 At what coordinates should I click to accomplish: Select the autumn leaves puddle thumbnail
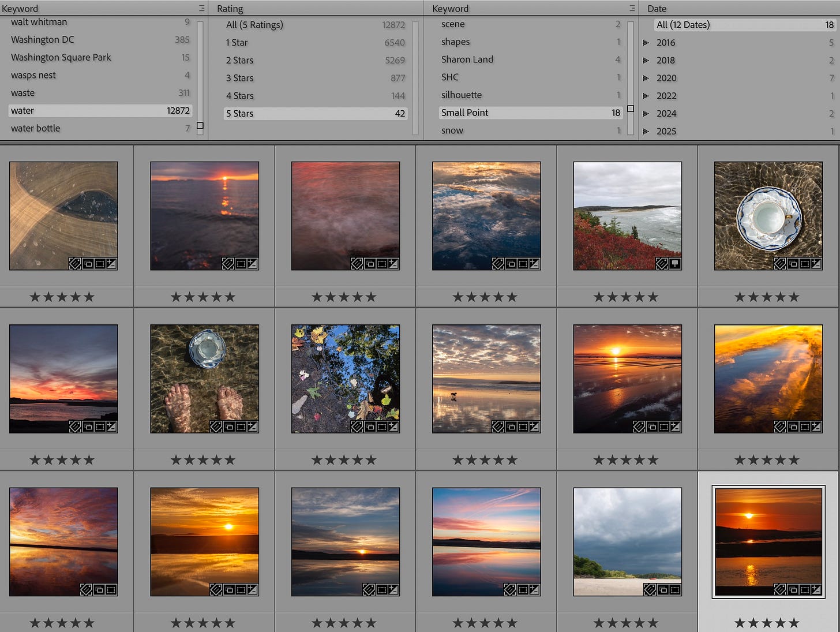346,379
